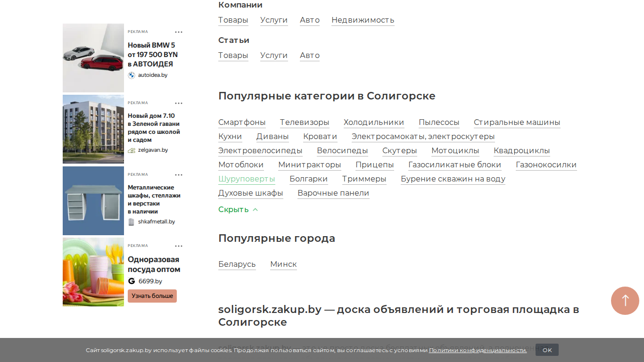Select the Диваны category link
644x362 pixels.
[x=272, y=136]
